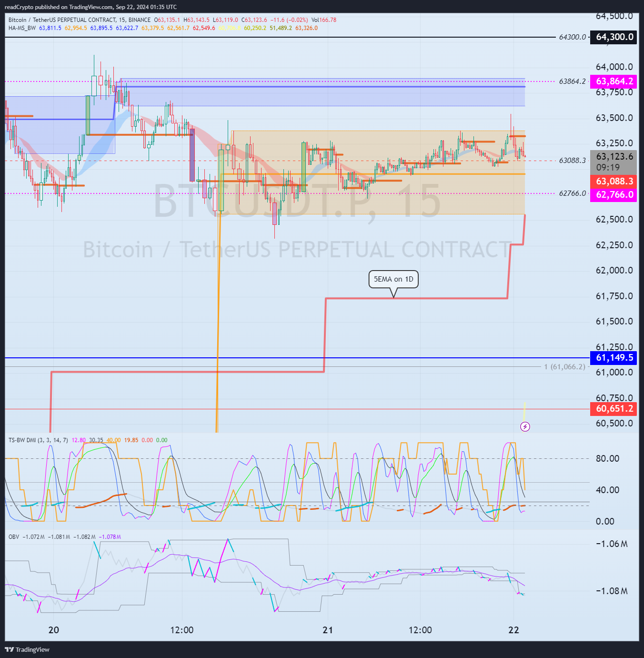
Task: Click the change value −11.6 (−0.02%)
Action: pos(289,20)
